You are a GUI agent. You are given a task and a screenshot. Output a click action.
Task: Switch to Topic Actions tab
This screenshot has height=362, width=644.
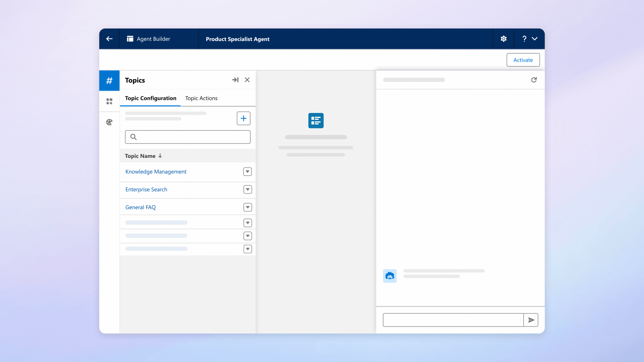[x=201, y=98]
